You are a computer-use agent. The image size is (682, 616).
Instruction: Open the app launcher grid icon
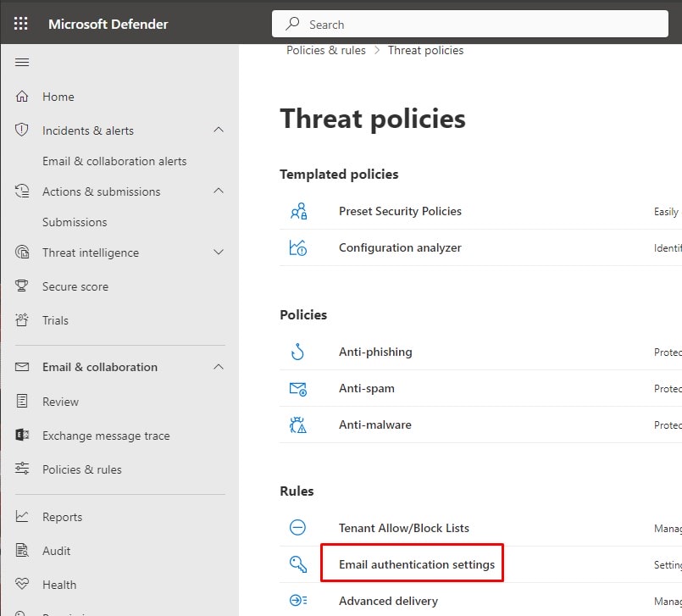[x=21, y=24]
